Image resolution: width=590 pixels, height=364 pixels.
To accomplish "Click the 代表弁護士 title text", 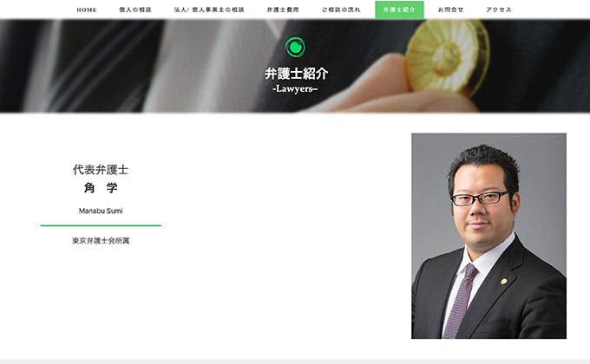I will (x=101, y=170).
